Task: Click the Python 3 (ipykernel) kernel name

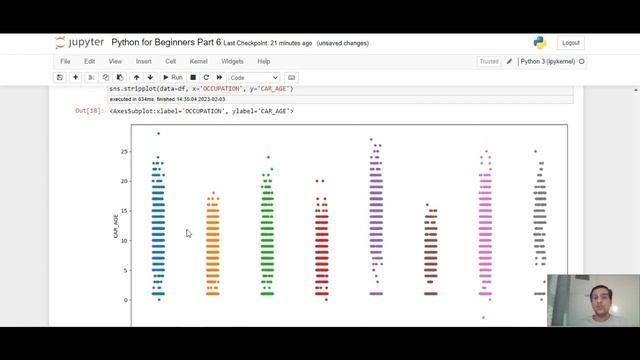Action: pyautogui.click(x=548, y=62)
